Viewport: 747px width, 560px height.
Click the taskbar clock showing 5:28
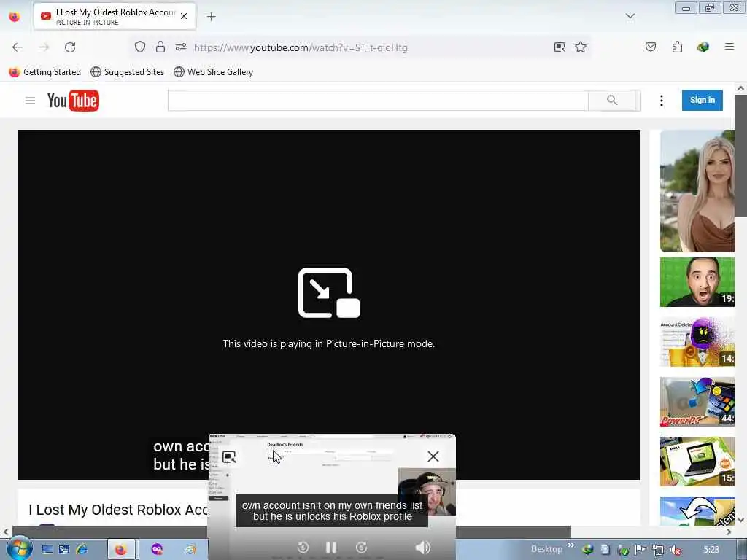(x=711, y=550)
